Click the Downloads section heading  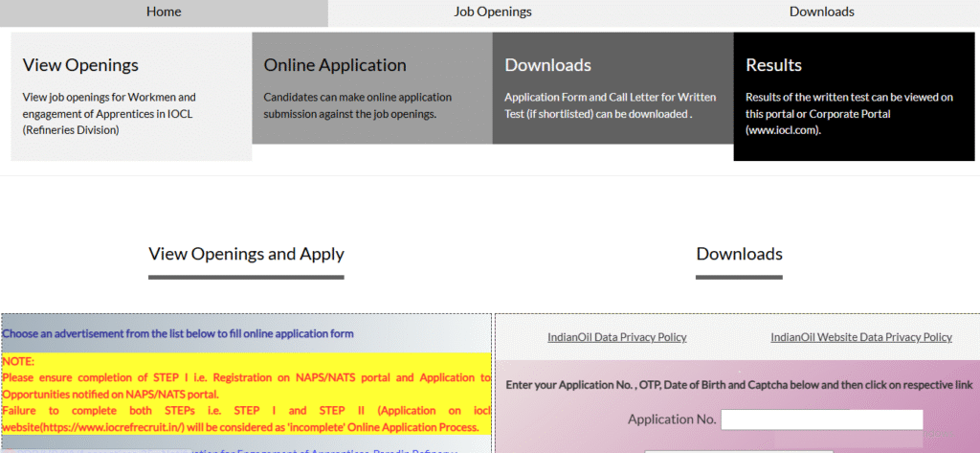739,254
